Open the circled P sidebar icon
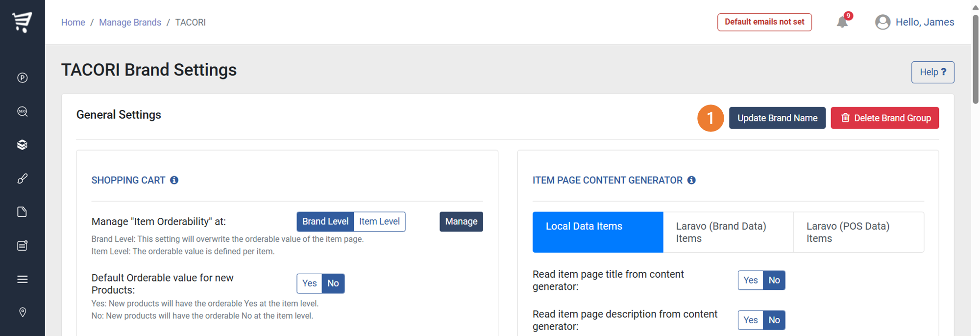 point(22,78)
